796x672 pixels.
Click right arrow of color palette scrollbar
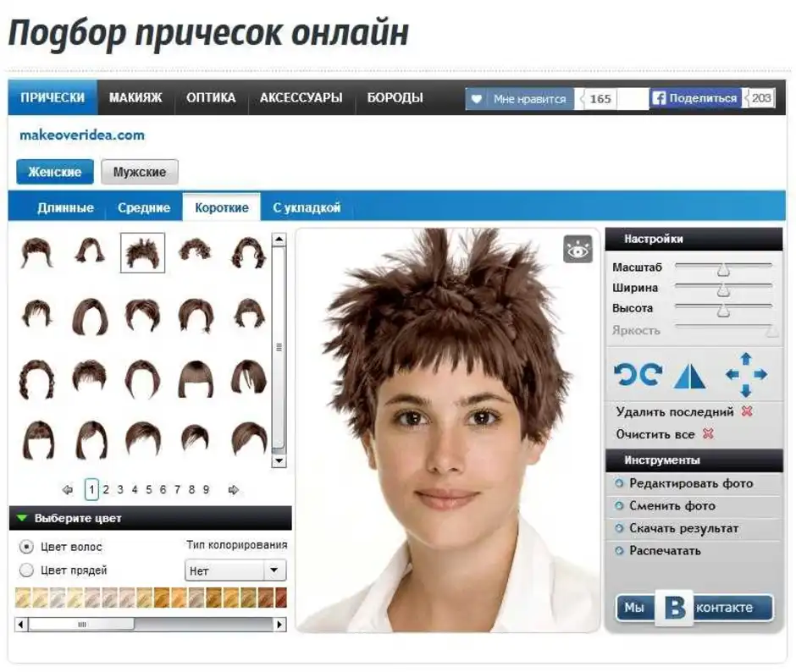click(x=279, y=625)
